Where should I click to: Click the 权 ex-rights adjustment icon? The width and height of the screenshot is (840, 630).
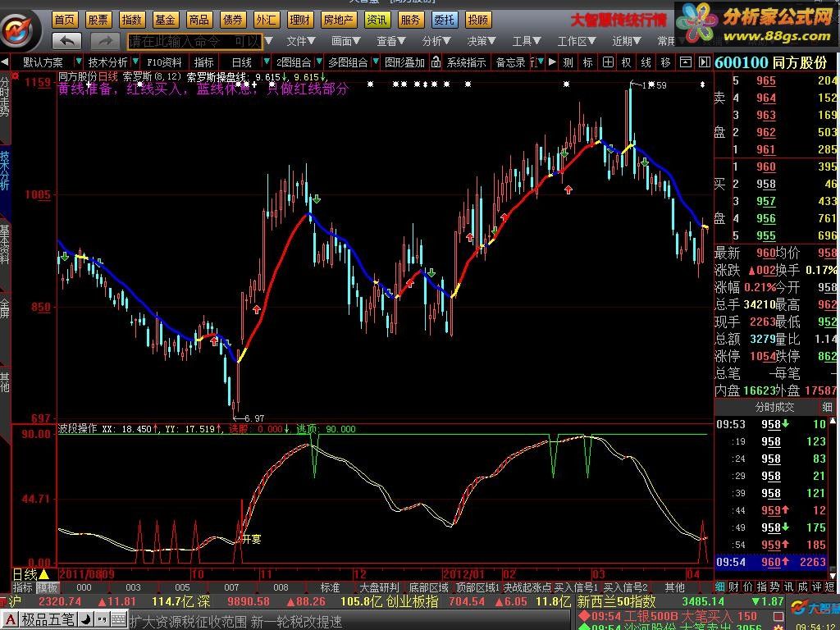click(x=626, y=62)
